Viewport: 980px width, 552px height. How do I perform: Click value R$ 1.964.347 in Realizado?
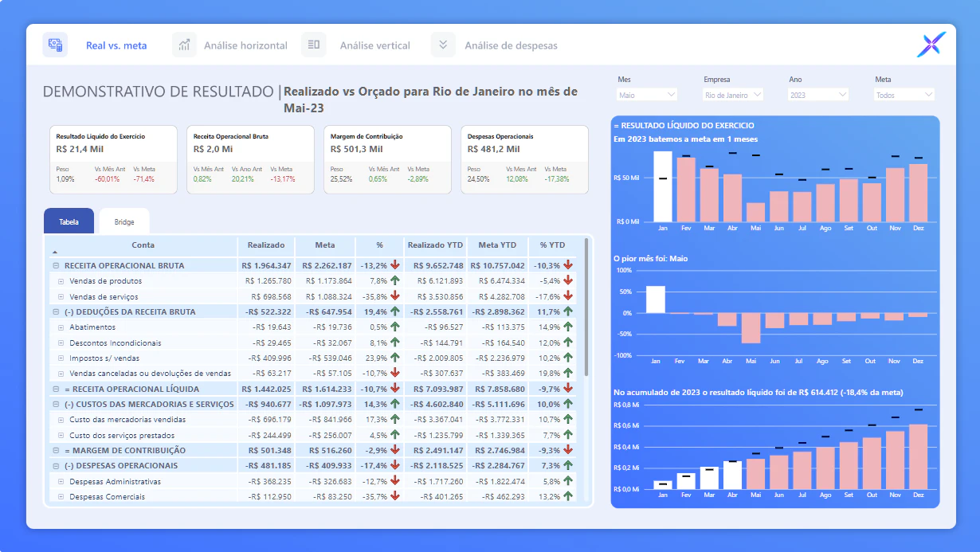[x=266, y=265]
